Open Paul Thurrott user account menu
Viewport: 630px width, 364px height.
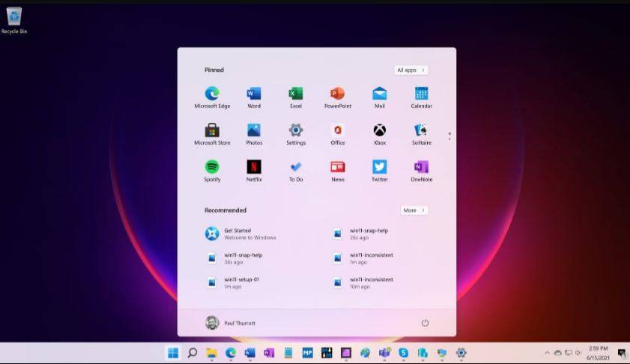[230, 323]
